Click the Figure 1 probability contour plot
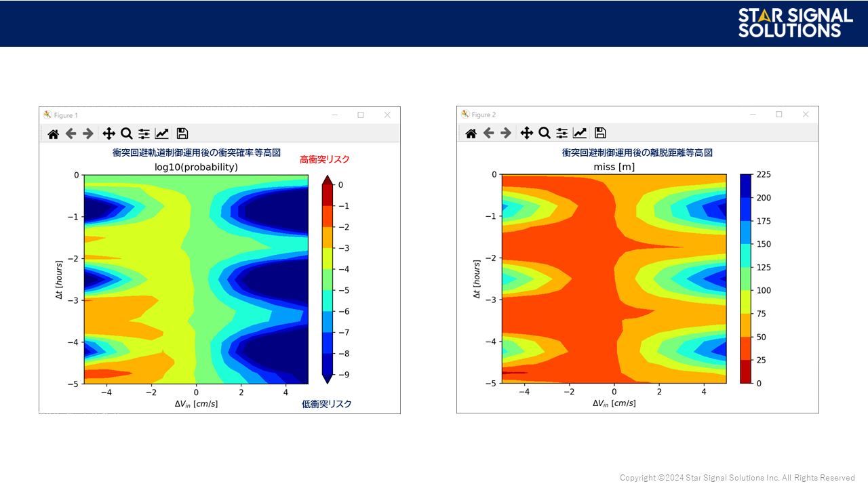This screenshot has height=488, width=868. (196, 279)
